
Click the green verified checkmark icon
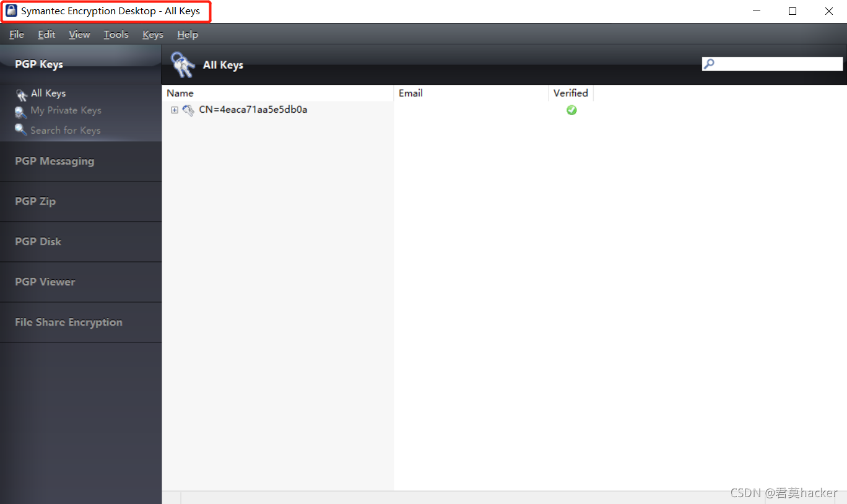[571, 110]
